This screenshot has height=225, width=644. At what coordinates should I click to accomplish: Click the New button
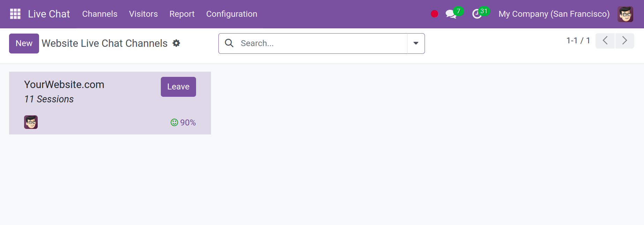(24, 43)
